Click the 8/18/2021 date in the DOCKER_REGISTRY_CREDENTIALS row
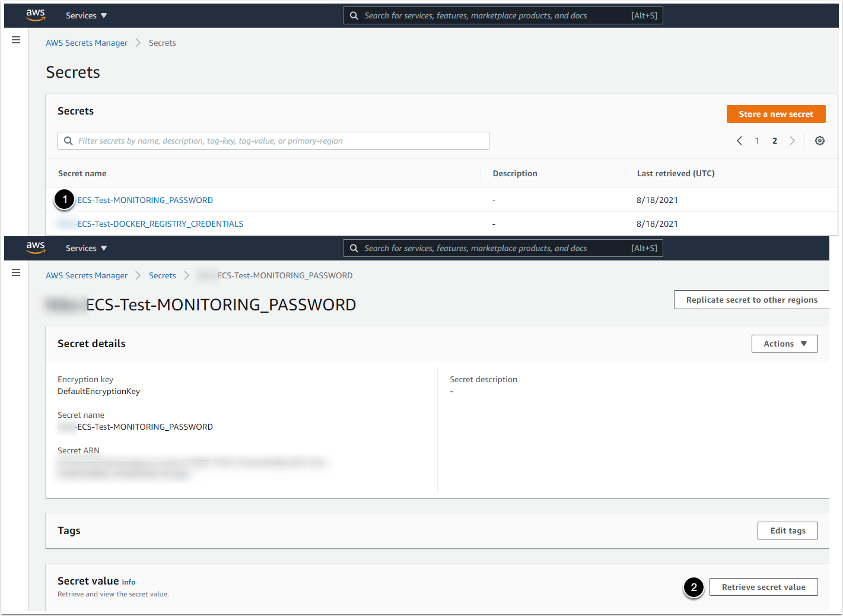 point(657,224)
